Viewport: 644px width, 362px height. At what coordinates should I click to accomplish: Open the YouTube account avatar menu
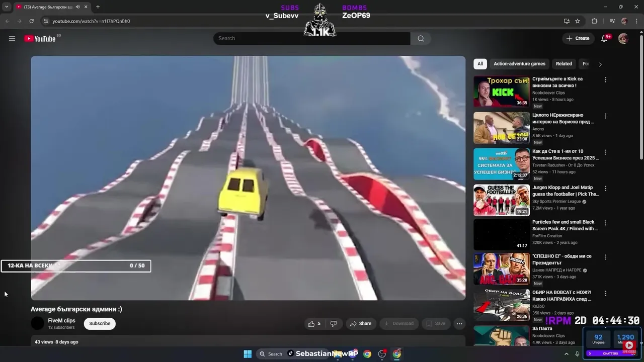pyautogui.click(x=623, y=38)
